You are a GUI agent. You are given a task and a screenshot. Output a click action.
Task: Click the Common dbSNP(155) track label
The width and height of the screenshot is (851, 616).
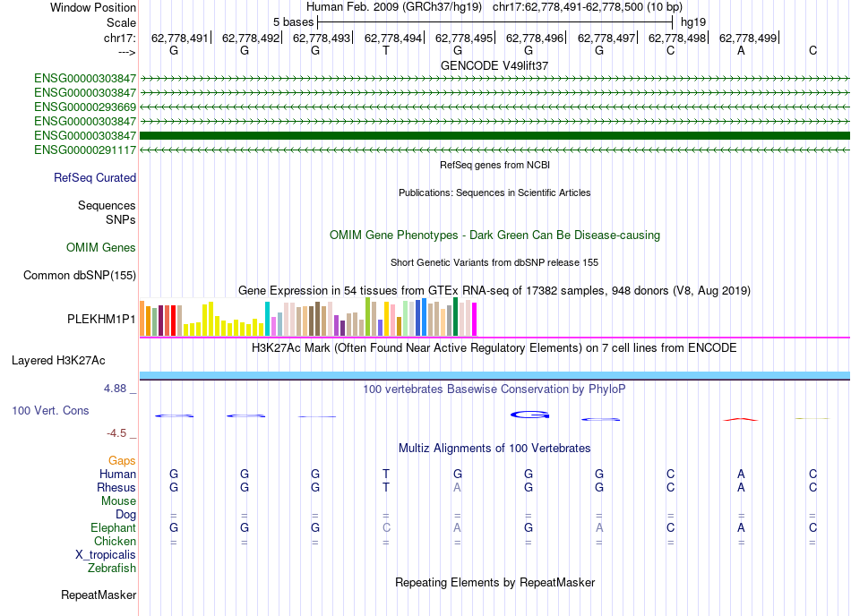(x=80, y=276)
